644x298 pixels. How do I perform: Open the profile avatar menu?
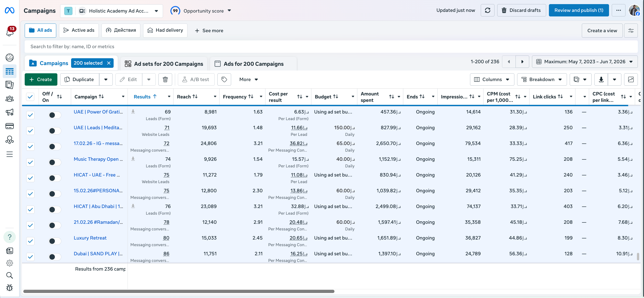[634, 10]
